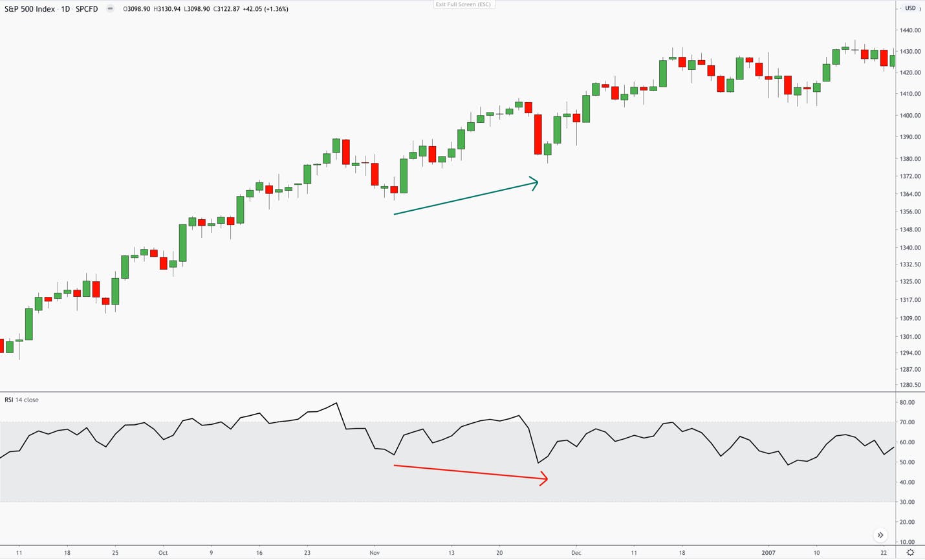Screen dimensions: 925x560
Task: Click the closing price value C3122.87
Action: coord(226,9)
